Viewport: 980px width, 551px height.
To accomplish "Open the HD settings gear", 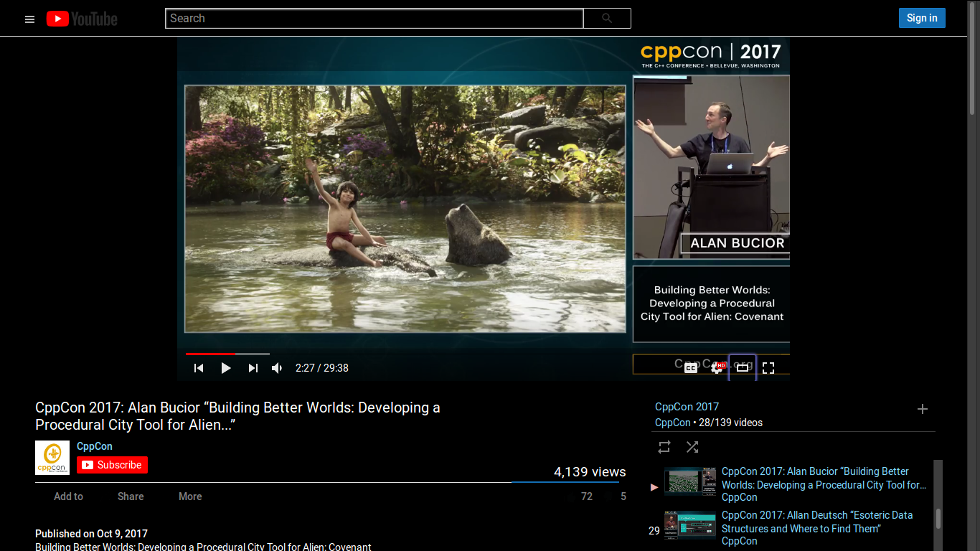I will click(x=717, y=368).
